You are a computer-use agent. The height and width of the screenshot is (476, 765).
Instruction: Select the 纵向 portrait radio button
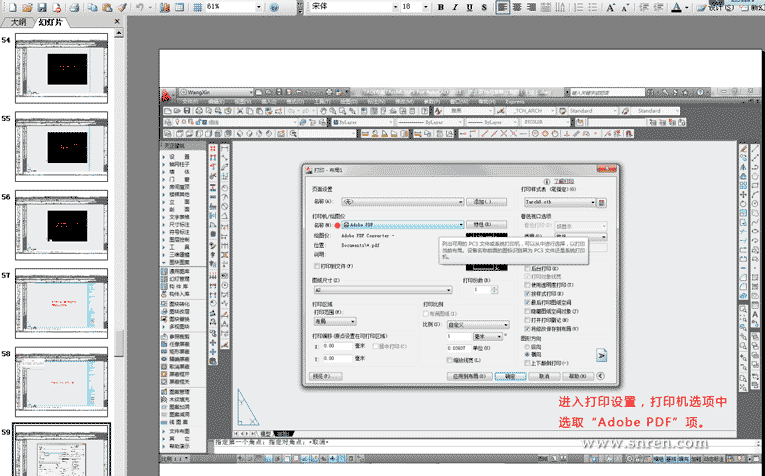click(x=527, y=346)
